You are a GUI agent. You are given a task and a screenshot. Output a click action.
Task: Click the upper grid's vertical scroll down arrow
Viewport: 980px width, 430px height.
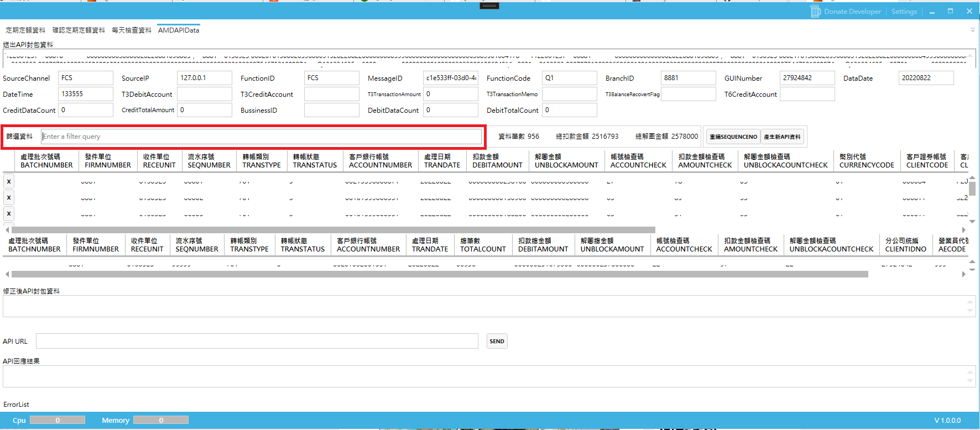pos(972,222)
